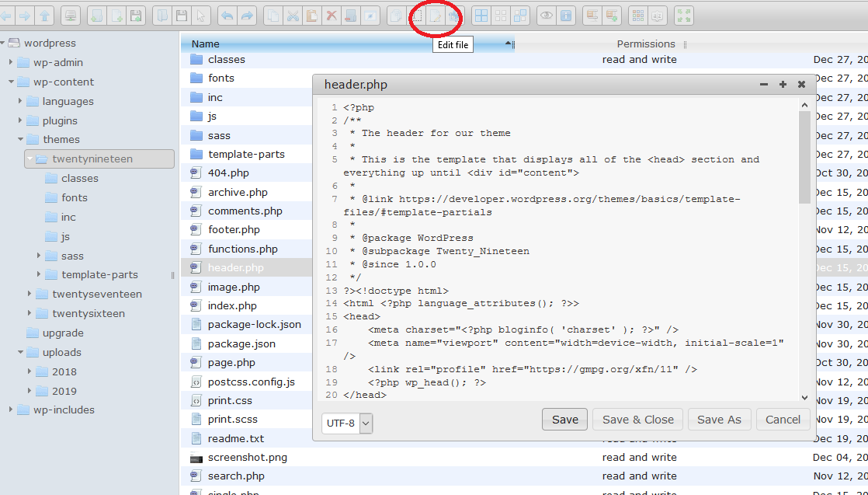Image resolution: width=868 pixels, height=495 pixels.
Task: Click the open folder toolbar icon
Action: point(162,16)
